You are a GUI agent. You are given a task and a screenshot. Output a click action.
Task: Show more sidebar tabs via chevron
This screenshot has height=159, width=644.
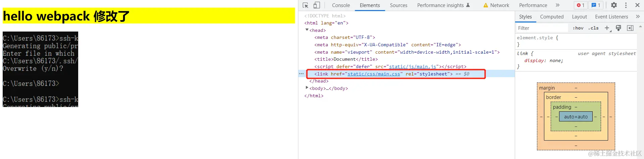click(x=638, y=16)
